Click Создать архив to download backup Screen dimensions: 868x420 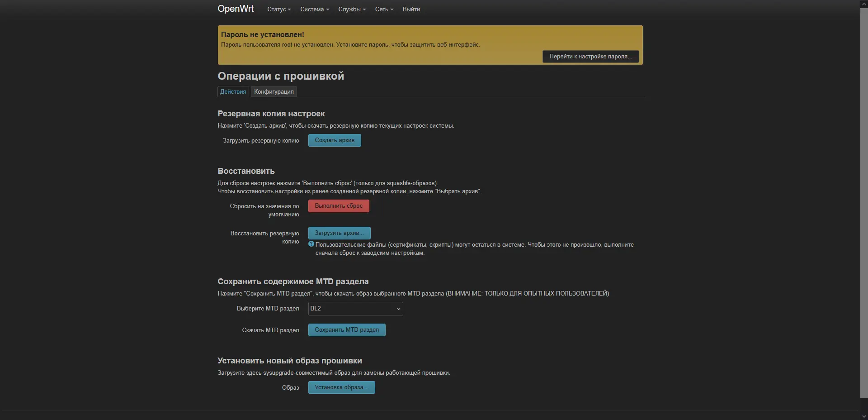pos(334,140)
